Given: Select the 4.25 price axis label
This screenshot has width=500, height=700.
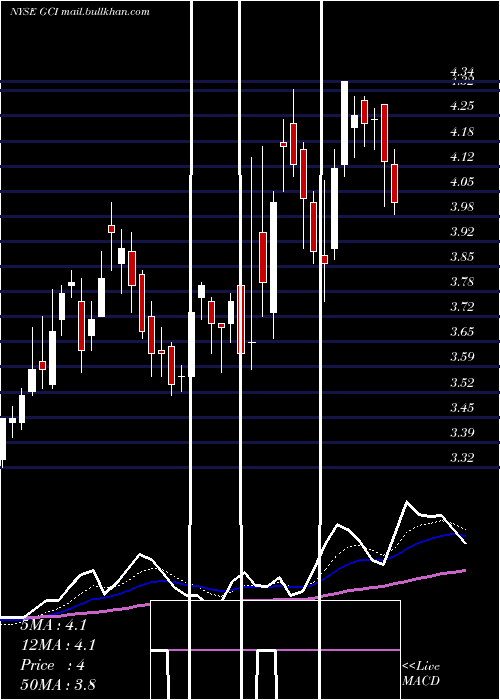Looking at the screenshot, I should [x=462, y=106].
